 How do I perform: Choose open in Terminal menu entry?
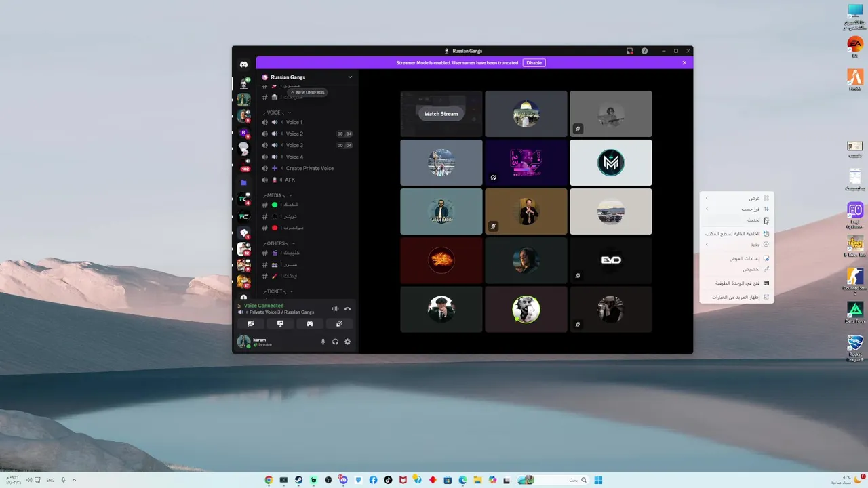(736, 283)
